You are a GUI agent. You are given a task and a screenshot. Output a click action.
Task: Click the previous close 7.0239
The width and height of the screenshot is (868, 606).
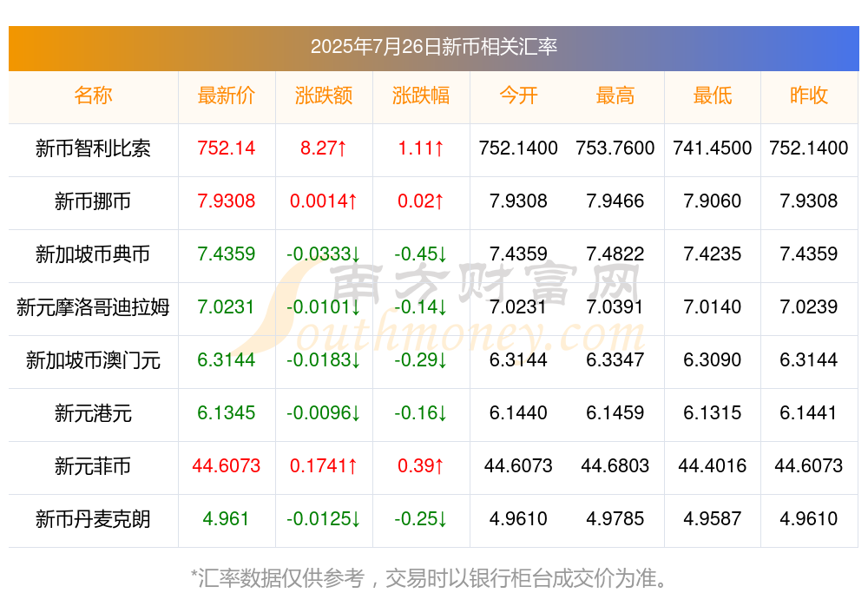[x=809, y=306]
